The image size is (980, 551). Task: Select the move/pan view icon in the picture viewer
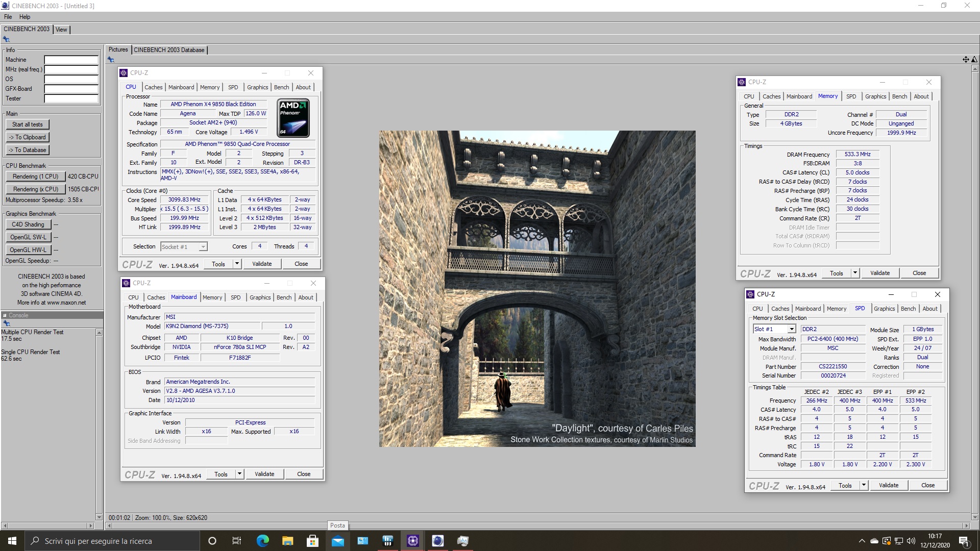[966, 60]
